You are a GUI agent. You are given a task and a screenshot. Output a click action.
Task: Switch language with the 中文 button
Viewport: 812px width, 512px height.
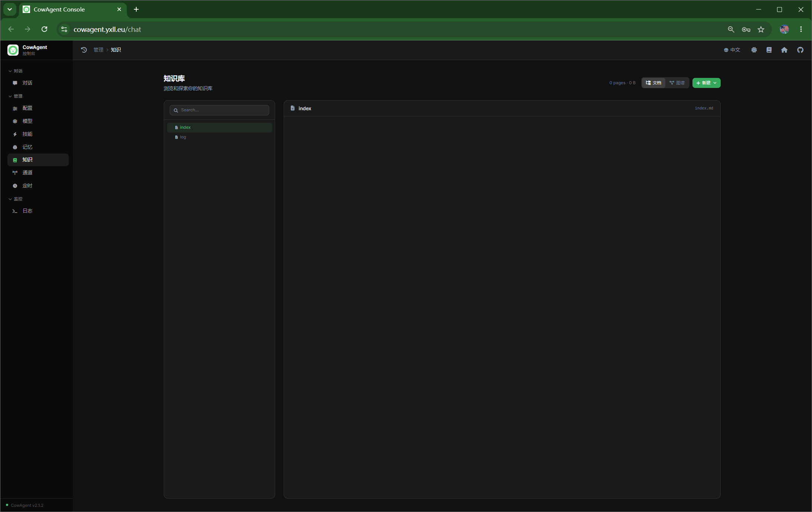coord(732,50)
